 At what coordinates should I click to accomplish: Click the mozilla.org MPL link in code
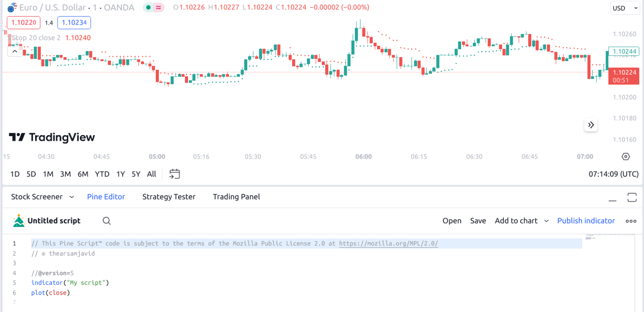388,244
